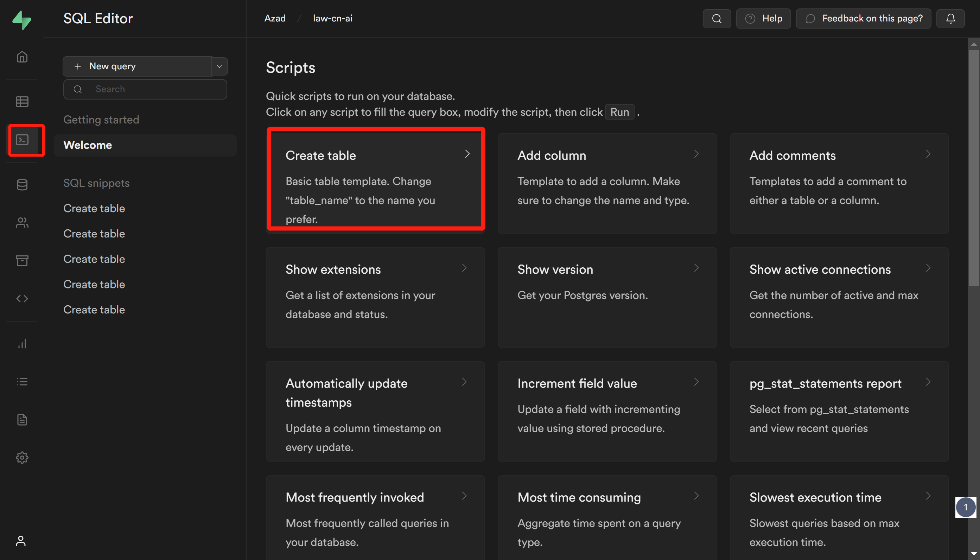980x560 pixels.
Task: Click the Help button
Action: 763,18
